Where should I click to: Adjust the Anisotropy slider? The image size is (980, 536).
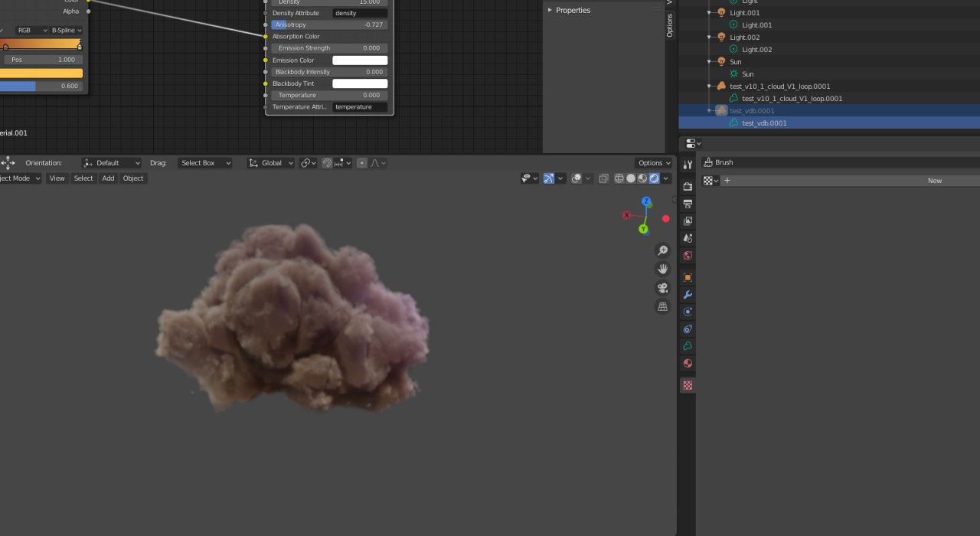[x=329, y=25]
